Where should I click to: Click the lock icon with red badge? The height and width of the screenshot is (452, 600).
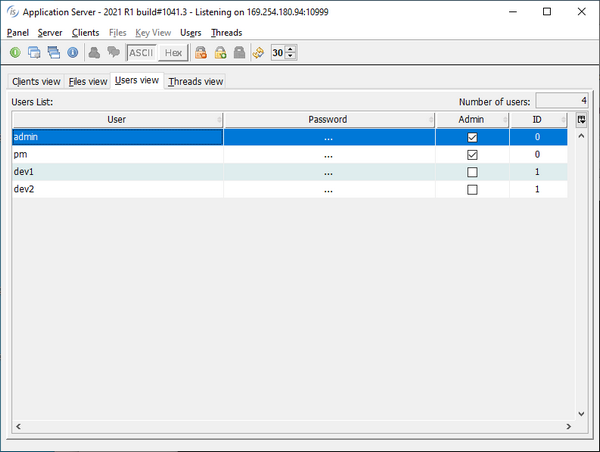tap(201, 53)
